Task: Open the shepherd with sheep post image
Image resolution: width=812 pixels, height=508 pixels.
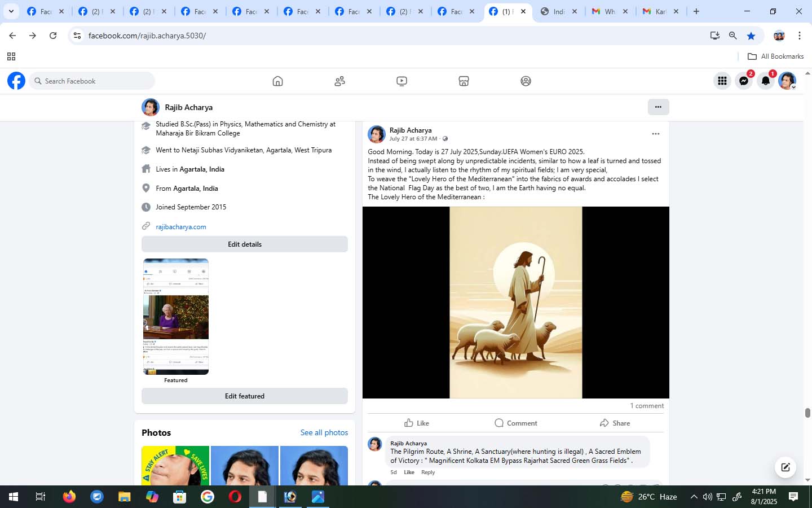Action: [x=516, y=303]
